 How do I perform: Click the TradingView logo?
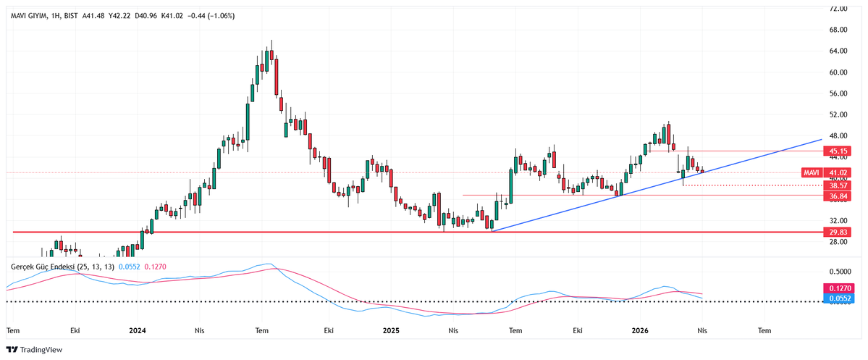tap(34, 349)
